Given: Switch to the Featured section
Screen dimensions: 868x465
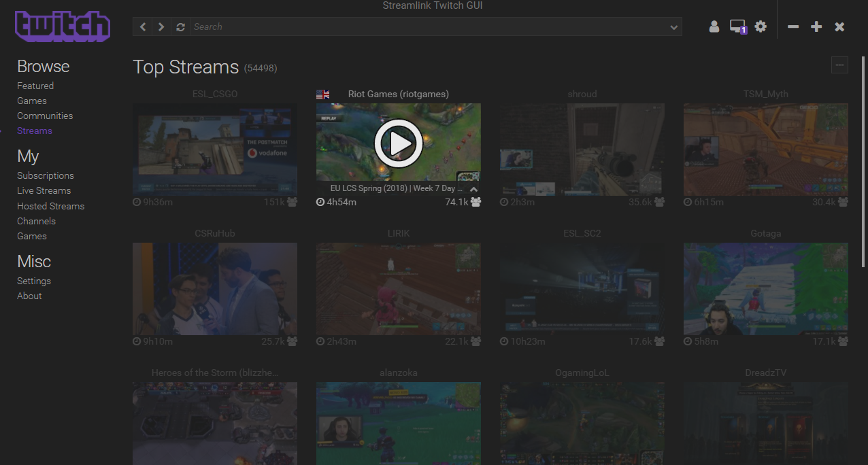Looking at the screenshot, I should pyautogui.click(x=35, y=86).
